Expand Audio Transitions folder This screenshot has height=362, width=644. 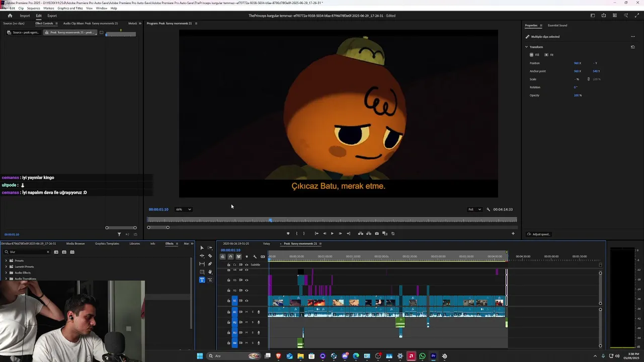6,279
